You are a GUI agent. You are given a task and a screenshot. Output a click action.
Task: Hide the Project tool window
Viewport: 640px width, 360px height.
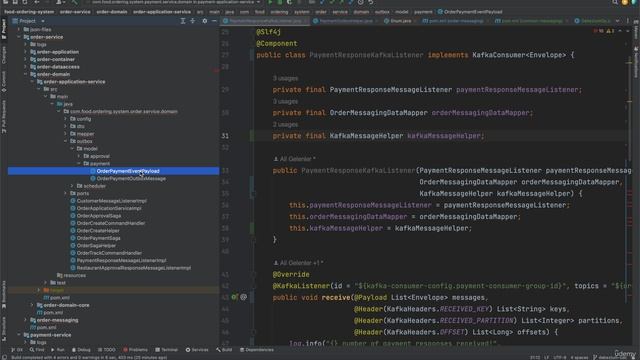pos(214,21)
